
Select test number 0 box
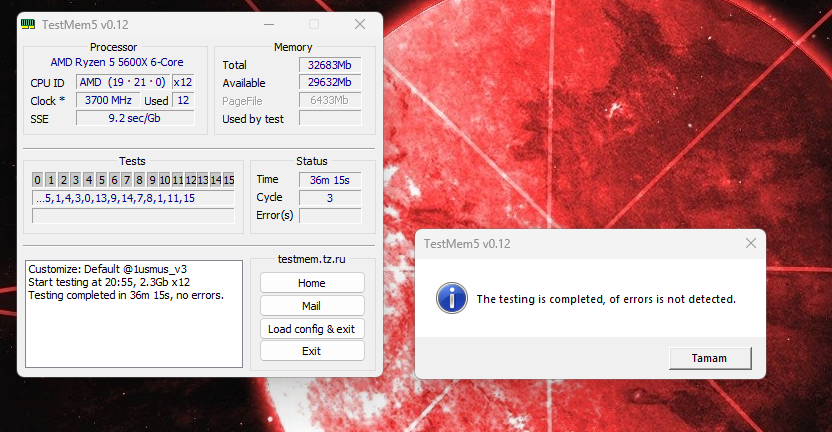click(x=37, y=180)
